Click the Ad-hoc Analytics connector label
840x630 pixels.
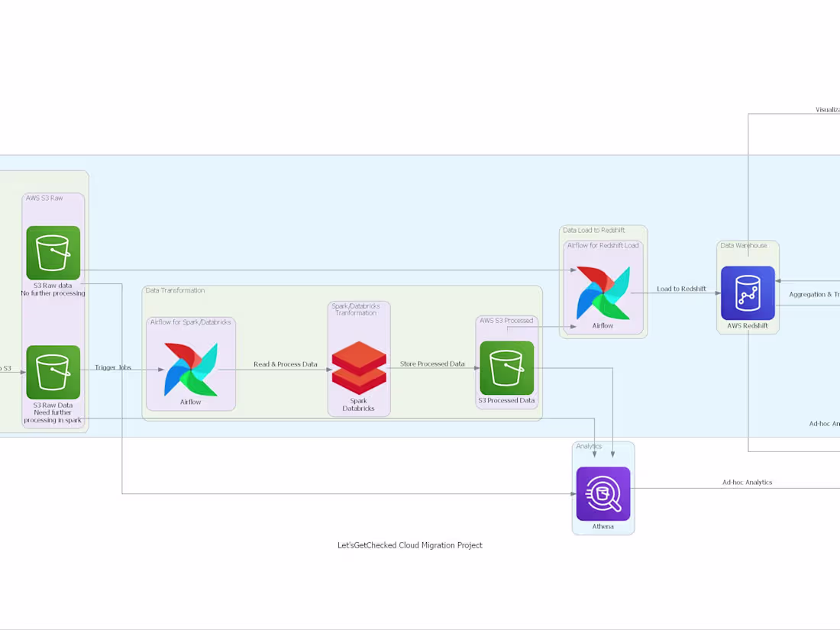point(747,482)
